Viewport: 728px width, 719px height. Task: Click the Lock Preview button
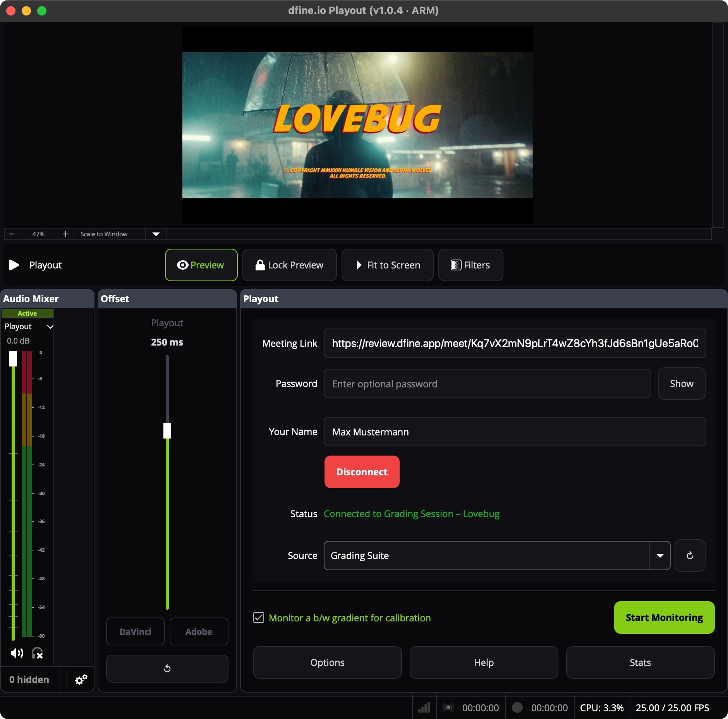[x=289, y=265]
